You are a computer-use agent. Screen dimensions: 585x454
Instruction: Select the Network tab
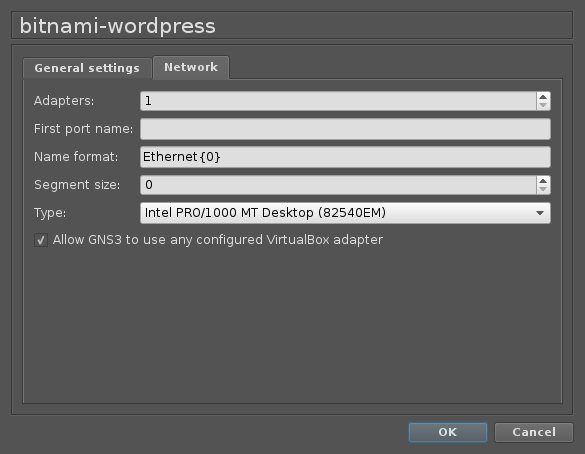(191, 68)
